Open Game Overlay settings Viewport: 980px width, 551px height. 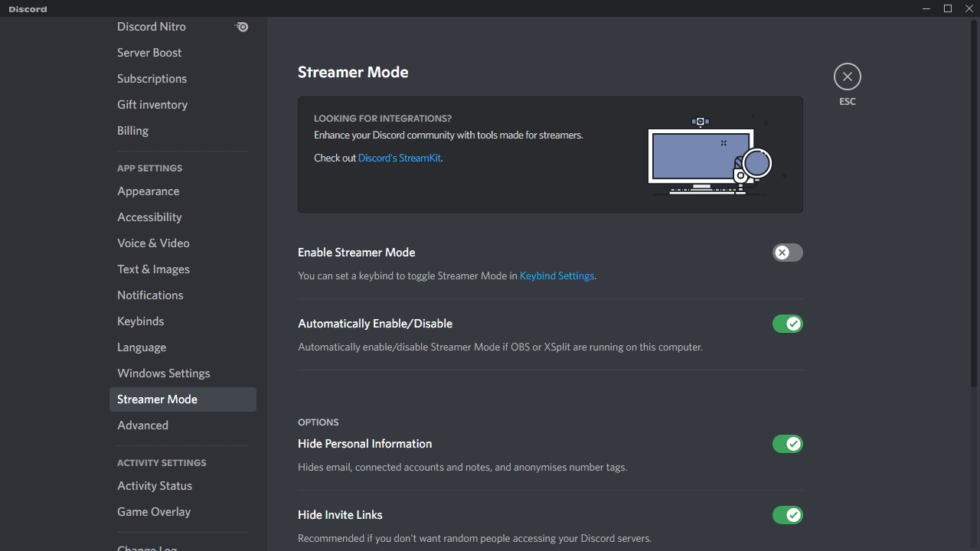[x=182, y=512]
